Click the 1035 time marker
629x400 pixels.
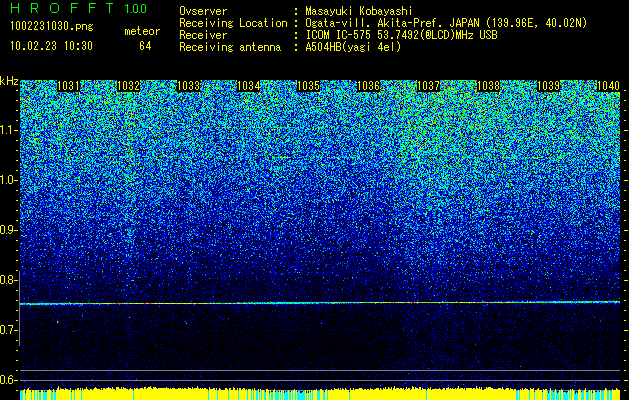point(308,86)
